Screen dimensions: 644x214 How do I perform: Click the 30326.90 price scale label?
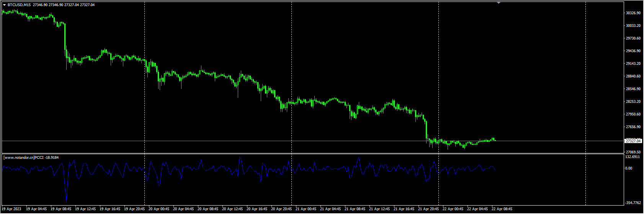click(633, 13)
